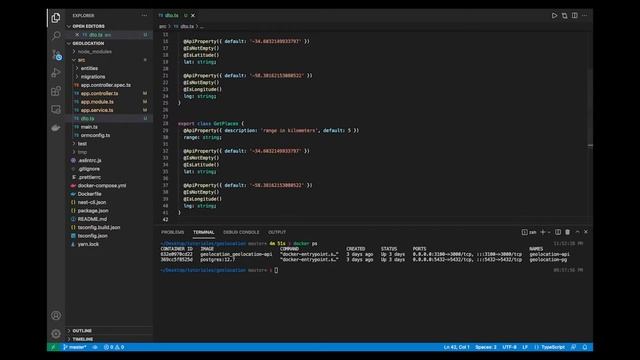Viewport: 640px width, 360px height.
Task: Click the feedback icon in status bar
Action: click(x=573, y=347)
